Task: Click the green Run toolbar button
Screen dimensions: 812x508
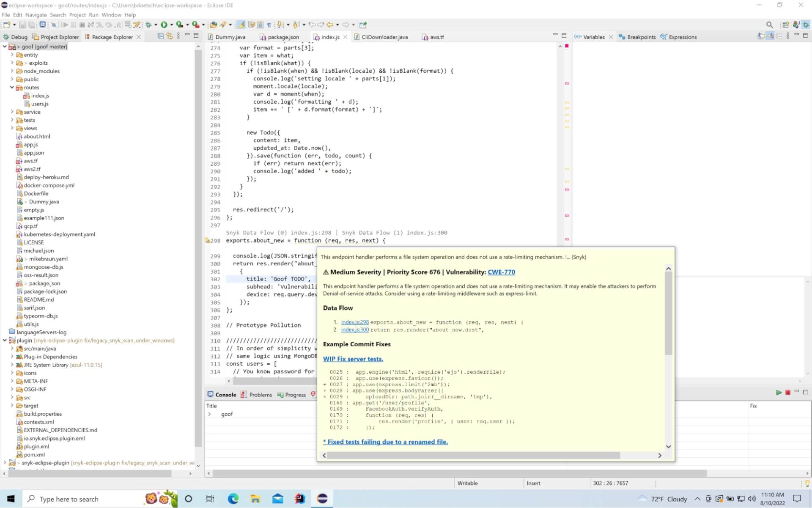Action: pyautogui.click(x=164, y=25)
